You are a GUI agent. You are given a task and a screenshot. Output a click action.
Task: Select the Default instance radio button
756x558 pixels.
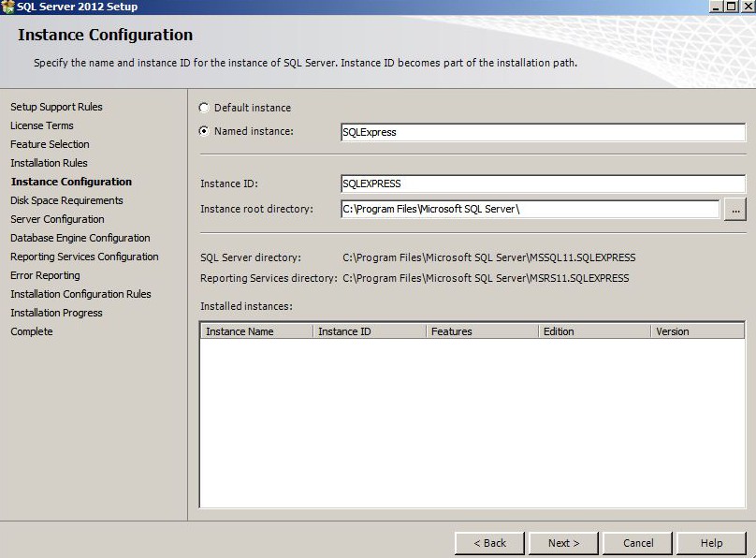coord(204,108)
